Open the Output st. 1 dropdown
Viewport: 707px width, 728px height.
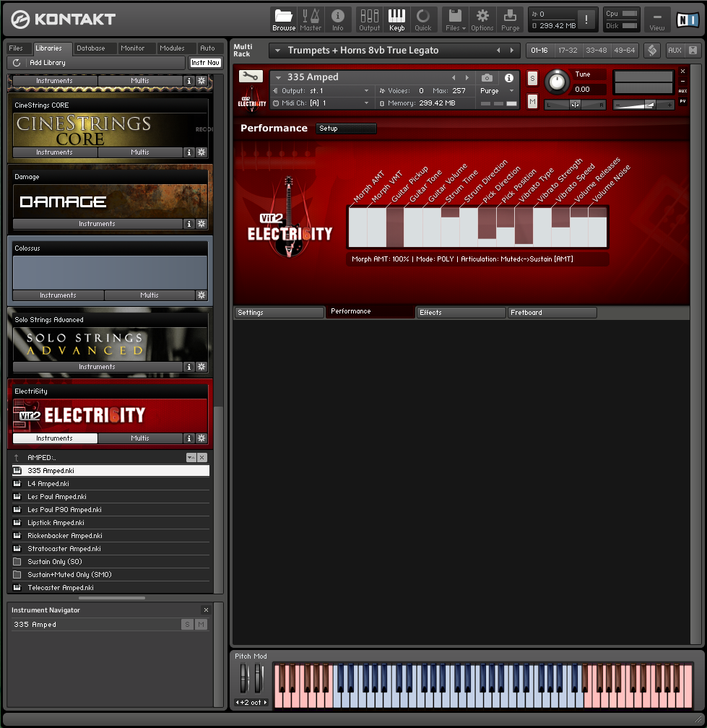point(366,91)
